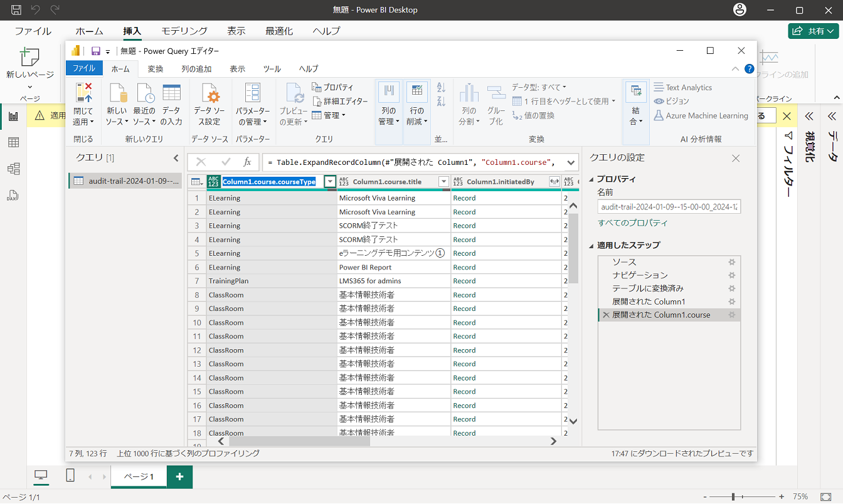The width and height of the screenshot is (843, 504).
Task: Open 管理 (Manage) dropdown in query group
Action: [329, 115]
